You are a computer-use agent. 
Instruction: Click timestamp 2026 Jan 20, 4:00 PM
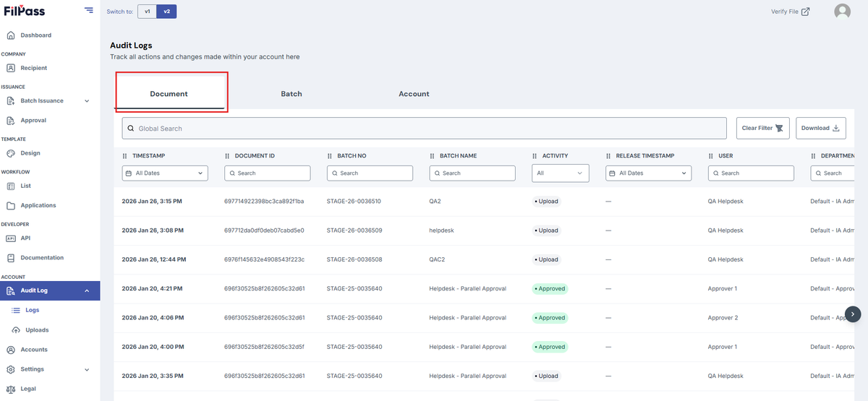click(x=152, y=347)
